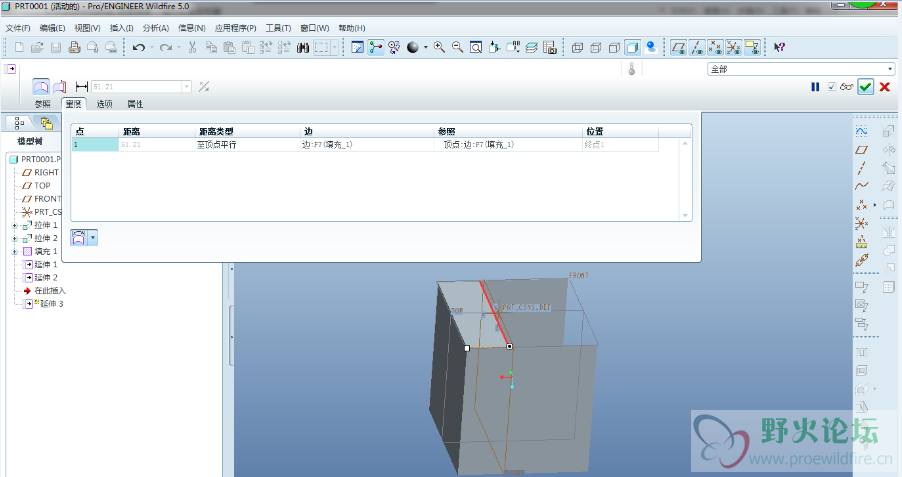Viewport: 902px width, 477px height.
Task: Toggle the preview checkbox
Action: click(832, 87)
